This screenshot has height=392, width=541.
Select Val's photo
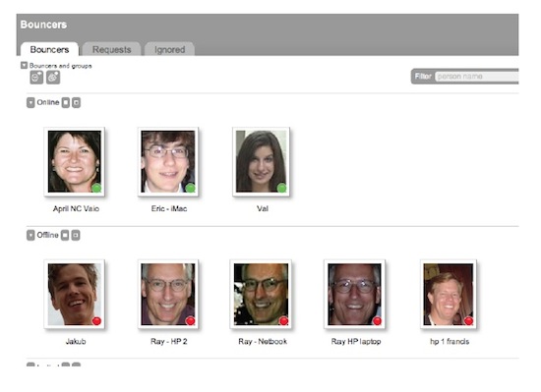pyautogui.click(x=262, y=161)
